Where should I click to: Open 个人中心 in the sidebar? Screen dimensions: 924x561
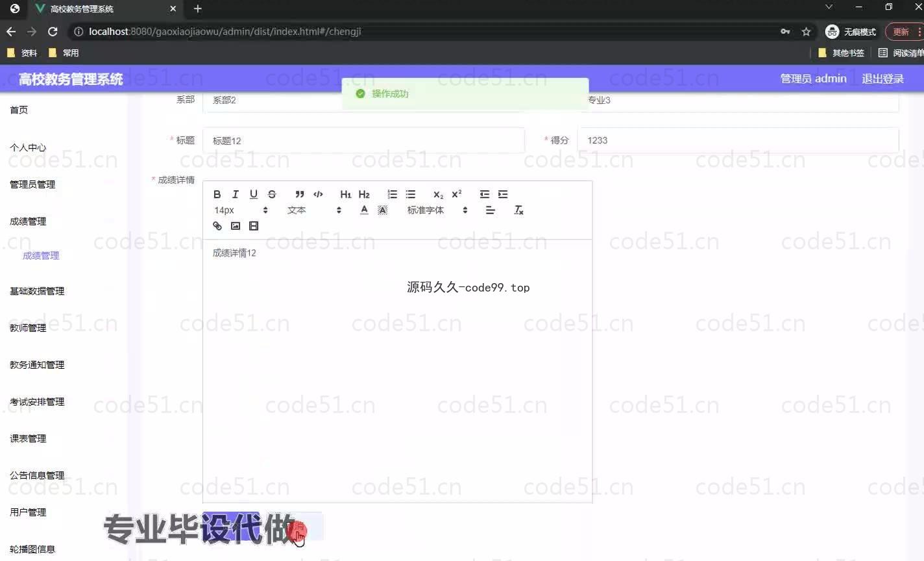pyautogui.click(x=28, y=147)
